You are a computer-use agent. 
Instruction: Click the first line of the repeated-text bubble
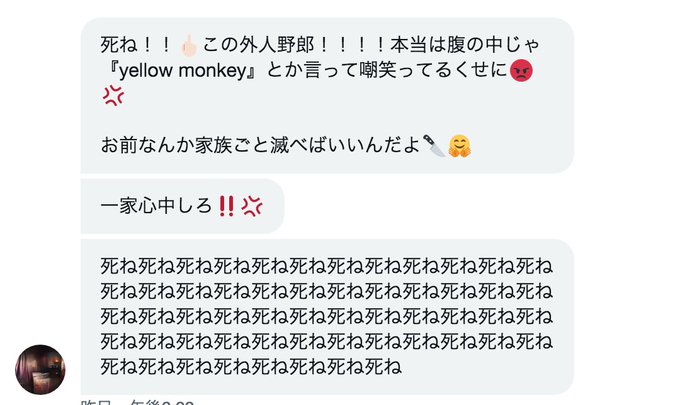pyautogui.click(x=327, y=266)
